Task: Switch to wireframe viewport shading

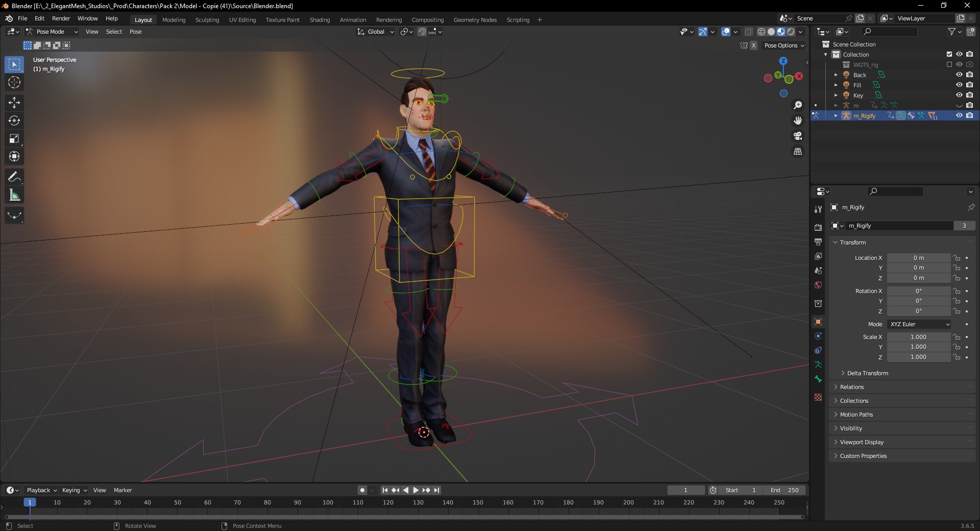Action: (762, 32)
